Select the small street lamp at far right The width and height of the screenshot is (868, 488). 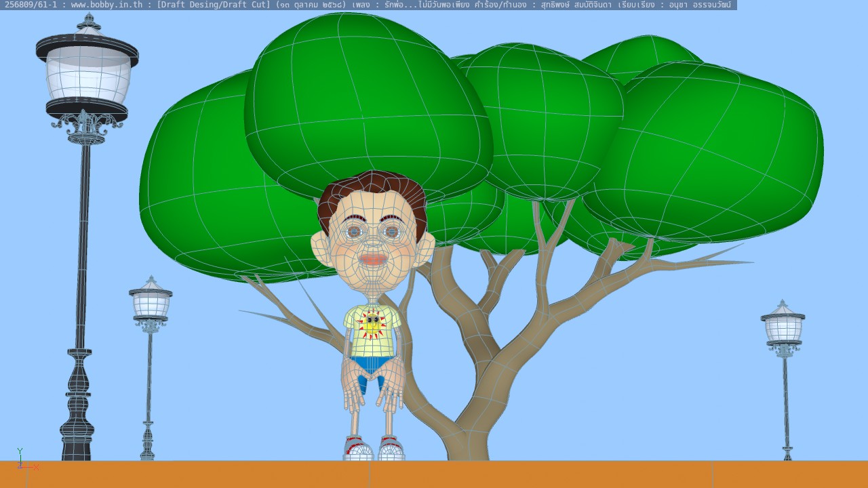[784, 352]
